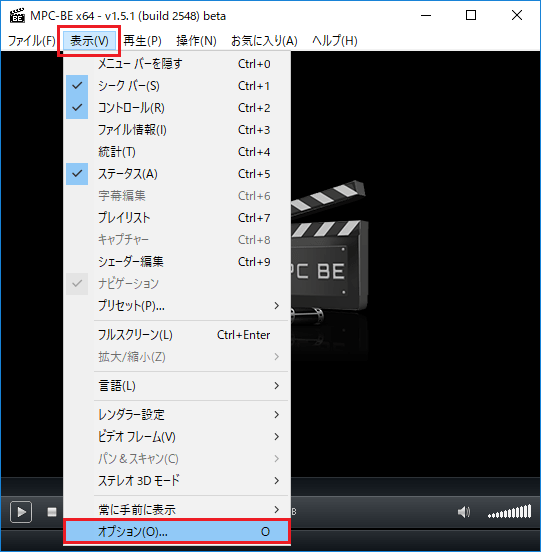Viewport: 541px width, 552px height.
Task: Enable 統計(T) panel
Action: 177,152
